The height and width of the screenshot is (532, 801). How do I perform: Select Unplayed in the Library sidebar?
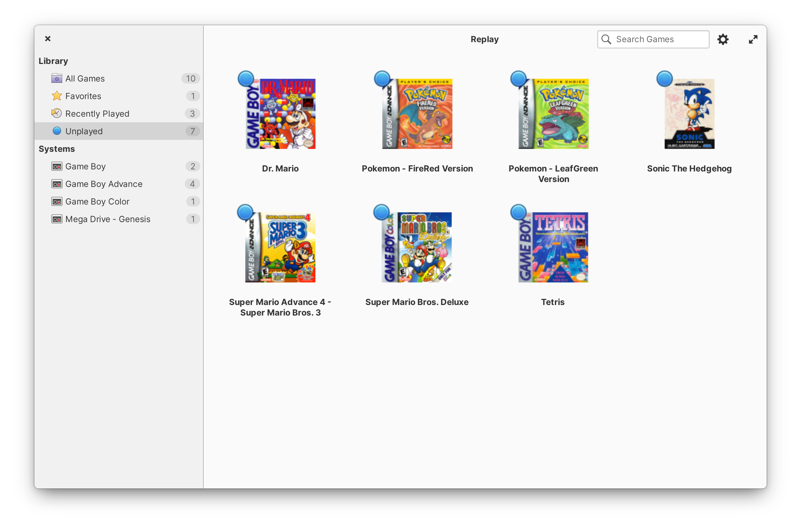point(84,131)
